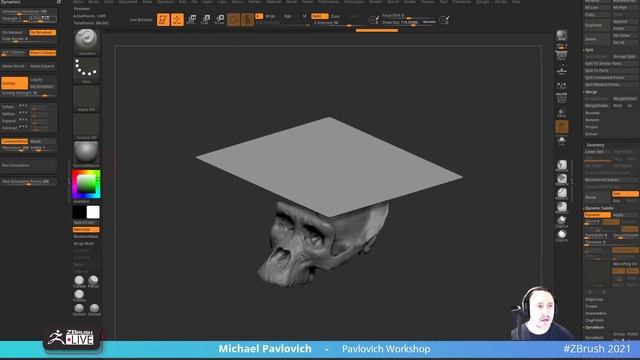Click the ZBrush Live logo
The image size is (640, 360).
pos(72,337)
